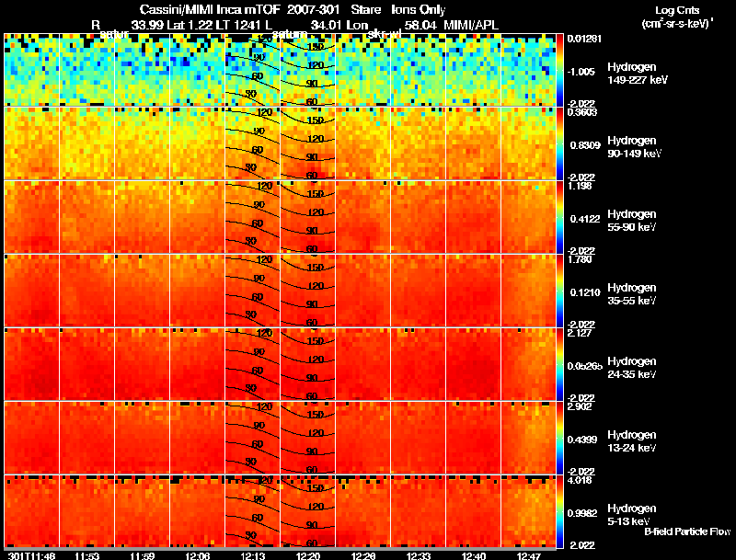Click the color bar beside Hydrogen 5-13 keV
The width and height of the screenshot is (736, 560).
pos(559,511)
